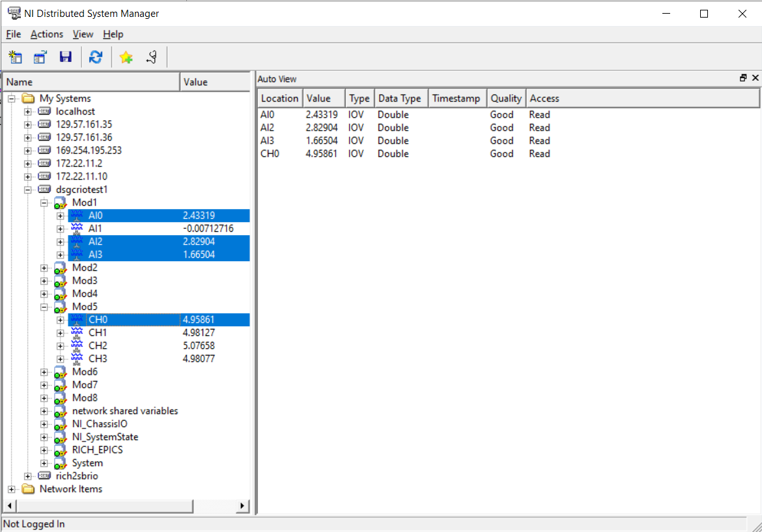Click the Network Items folder icon
762x532 pixels.
pyautogui.click(x=29, y=489)
